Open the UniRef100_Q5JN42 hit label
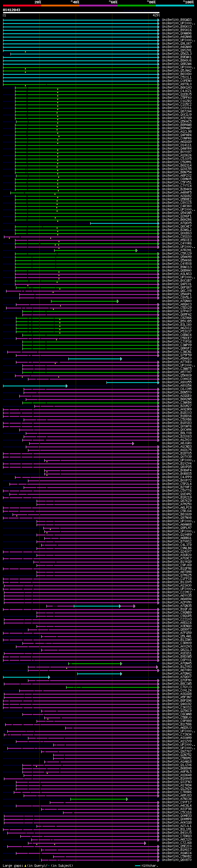 pyautogui.click(x=177, y=71)
